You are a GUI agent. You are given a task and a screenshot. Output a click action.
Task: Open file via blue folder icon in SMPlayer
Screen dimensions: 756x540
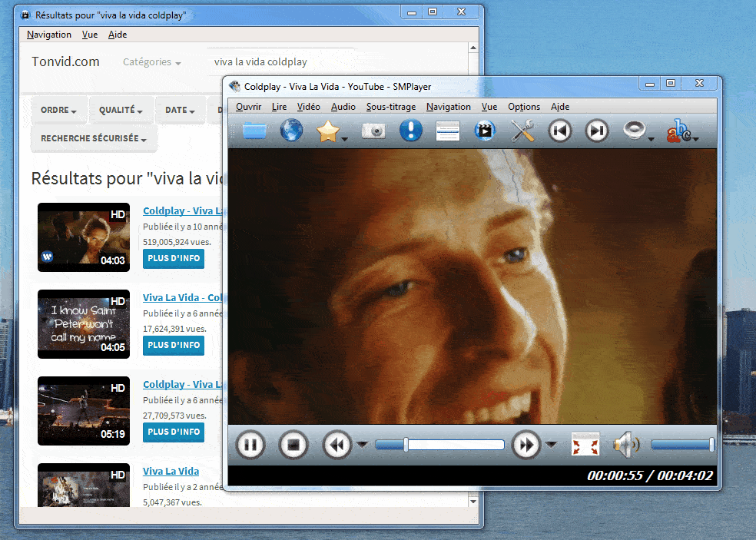[254, 131]
